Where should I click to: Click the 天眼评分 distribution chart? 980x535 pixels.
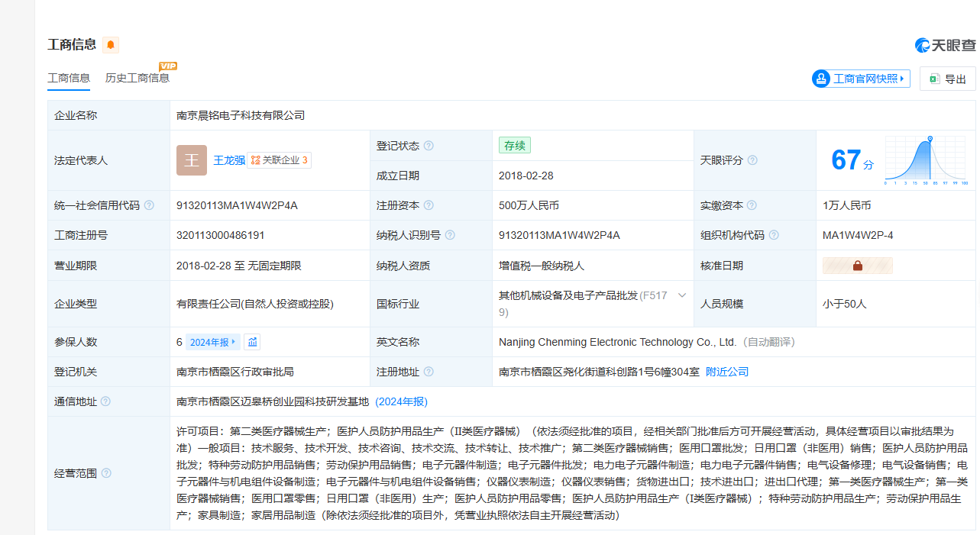(x=927, y=160)
